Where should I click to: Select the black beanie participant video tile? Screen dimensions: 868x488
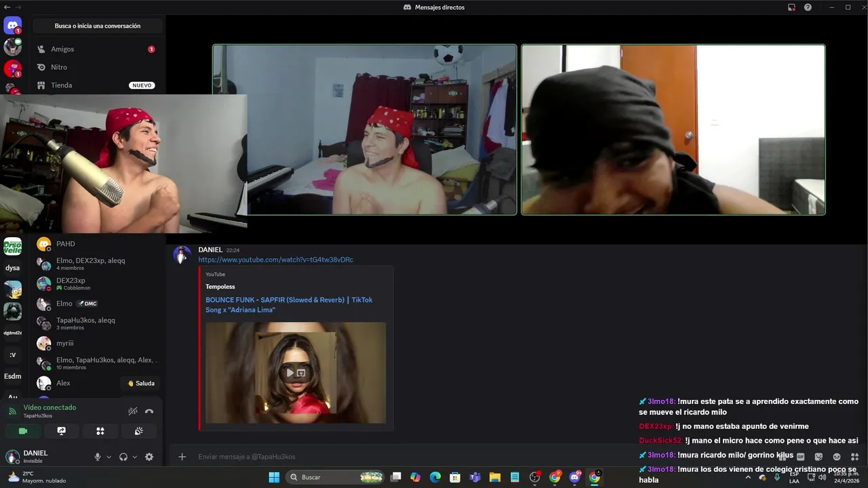(x=673, y=130)
